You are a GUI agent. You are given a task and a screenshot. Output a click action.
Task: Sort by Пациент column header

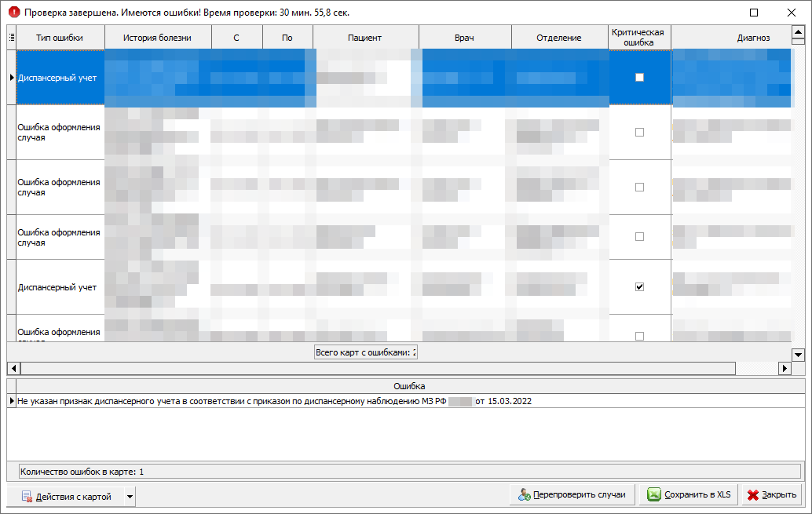(365, 38)
